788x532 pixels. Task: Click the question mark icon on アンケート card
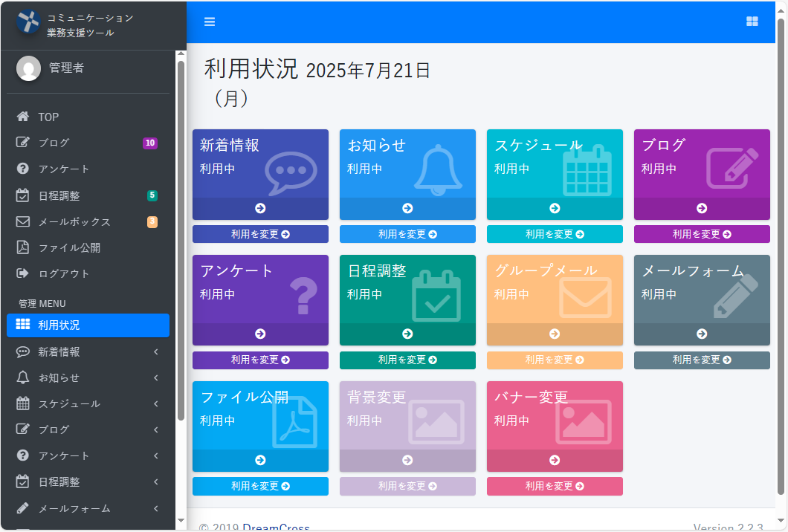click(304, 296)
